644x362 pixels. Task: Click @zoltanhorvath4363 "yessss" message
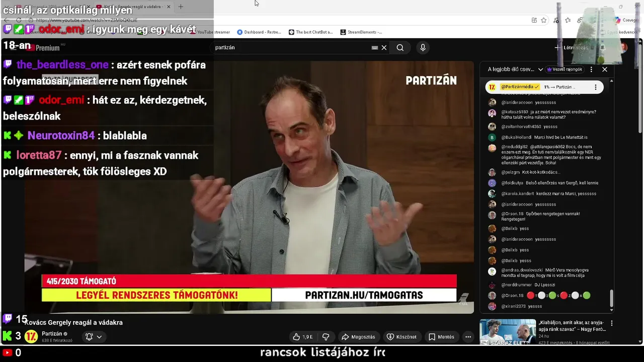546,127
